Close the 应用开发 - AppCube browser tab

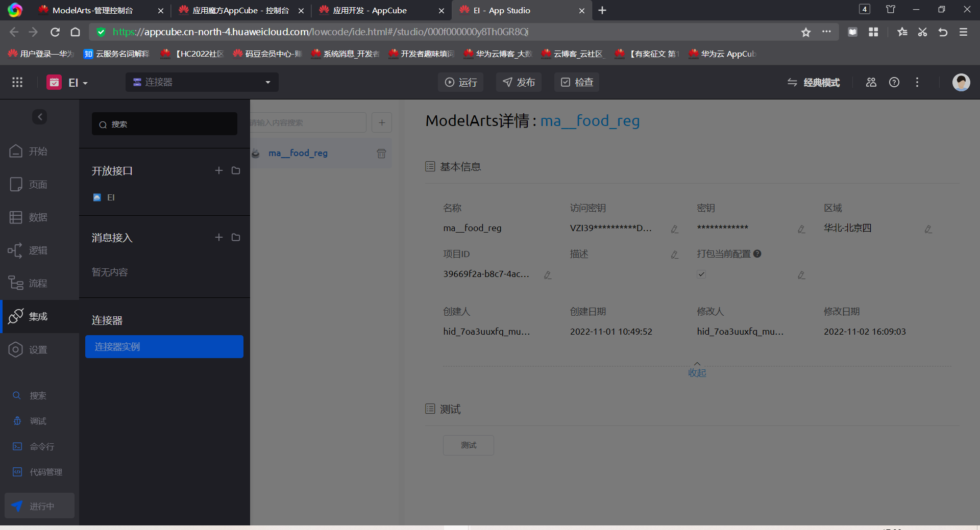[442, 11]
